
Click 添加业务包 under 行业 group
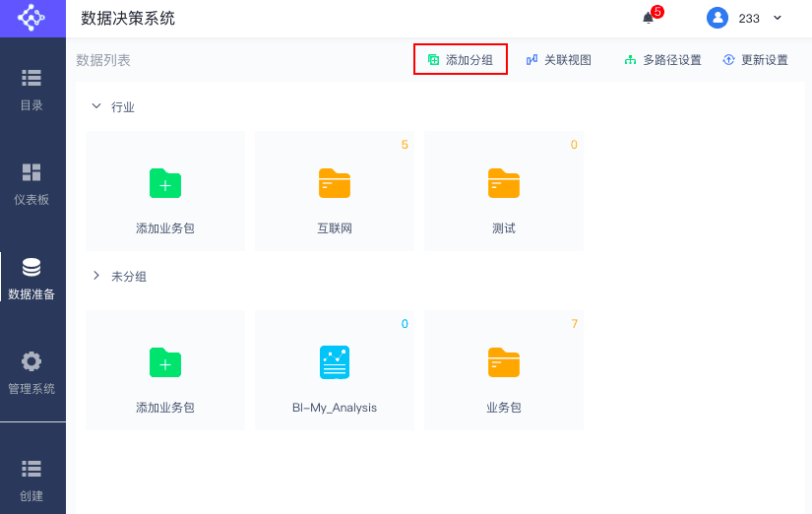point(165,191)
